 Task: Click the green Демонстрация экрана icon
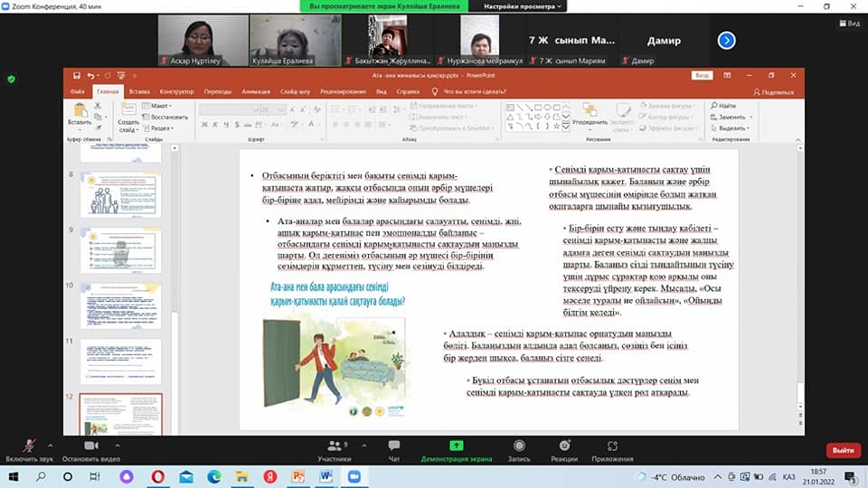tap(457, 446)
